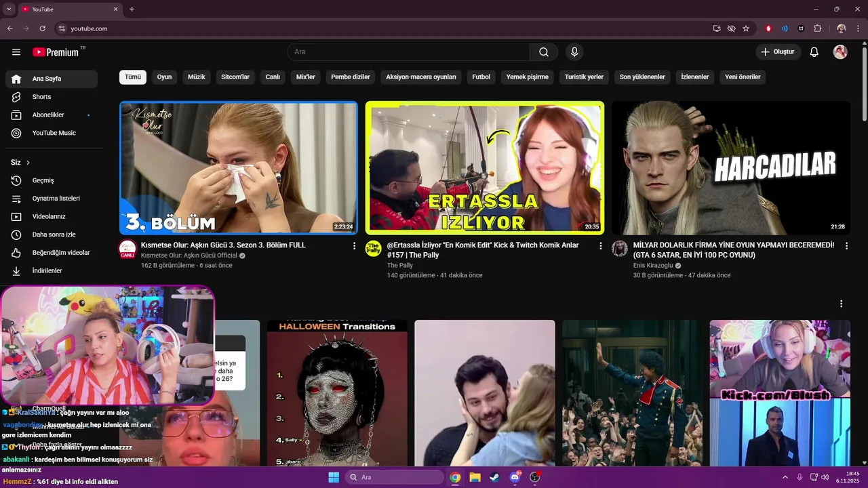This screenshot has width=868, height=488.
Task: Play the Halloween Transitions short
Action: coord(337,393)
